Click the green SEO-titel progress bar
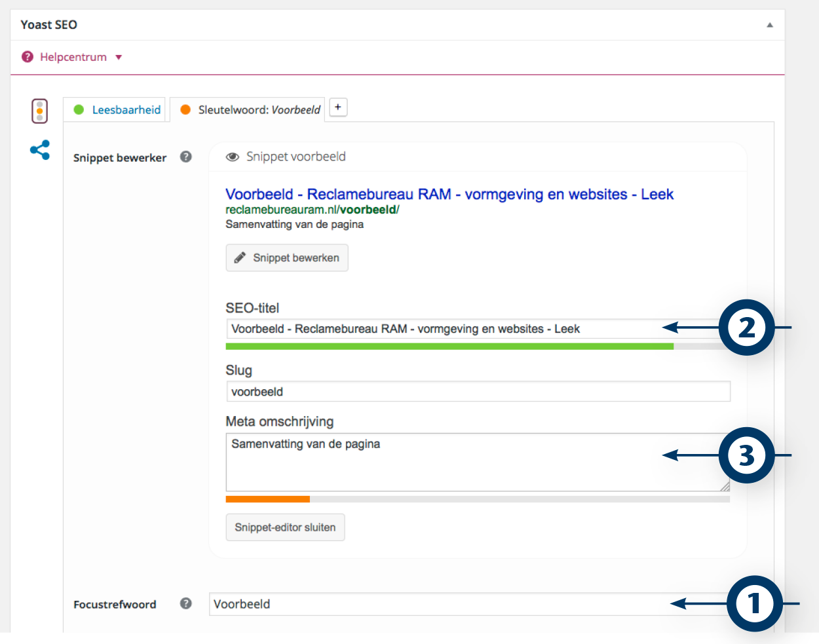Viewport: 819px width, 644px height. tap(449, 347)
